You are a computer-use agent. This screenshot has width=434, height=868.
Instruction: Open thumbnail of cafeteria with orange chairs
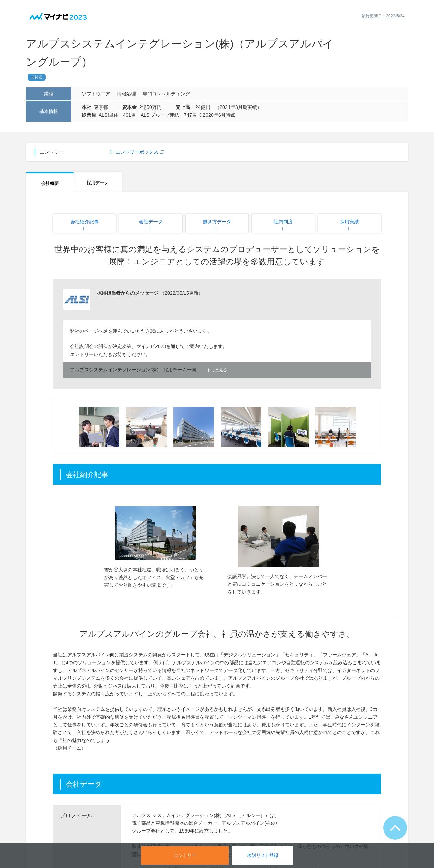[x=336, y=427]
